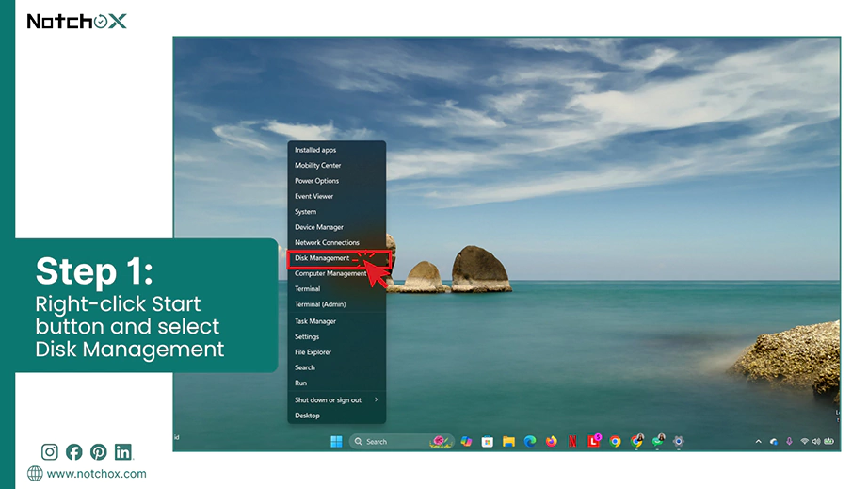Select Run from the context menu
Screen dimensions: 868x489
tap(337, 383)
